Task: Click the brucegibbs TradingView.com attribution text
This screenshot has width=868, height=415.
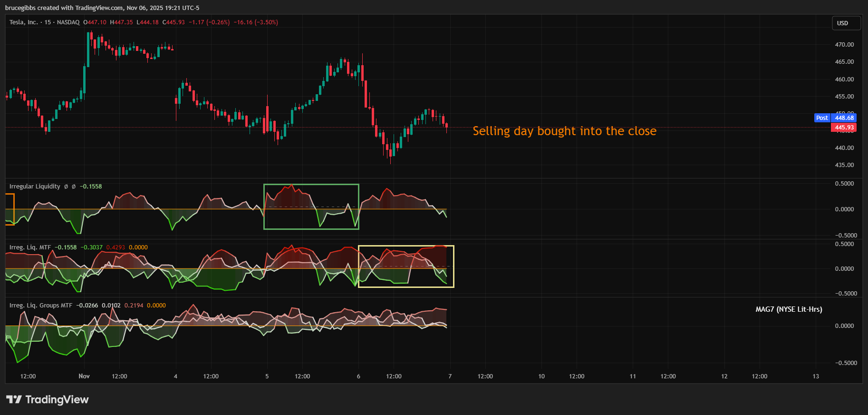Action: tap(102, 8)
